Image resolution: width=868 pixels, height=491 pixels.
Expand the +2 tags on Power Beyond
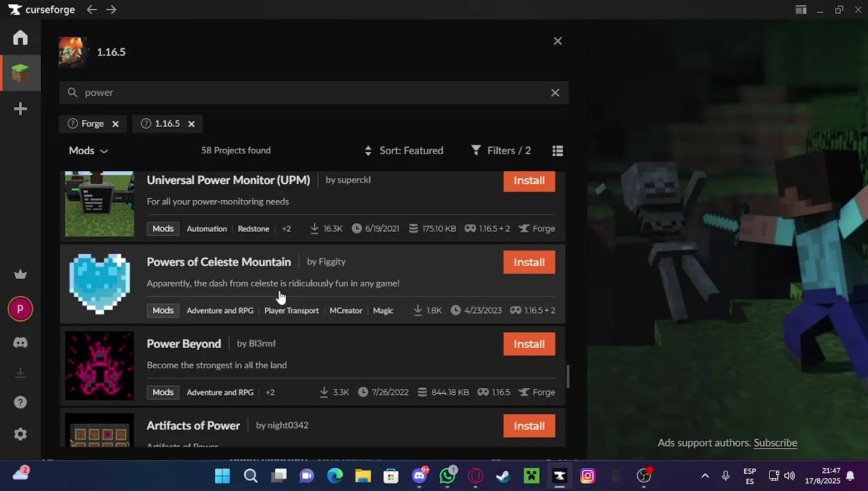(x=270, y=392)
